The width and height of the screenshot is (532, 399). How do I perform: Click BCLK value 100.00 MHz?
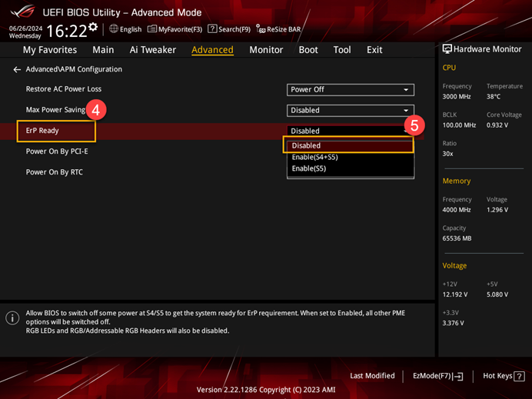[459, 125]
